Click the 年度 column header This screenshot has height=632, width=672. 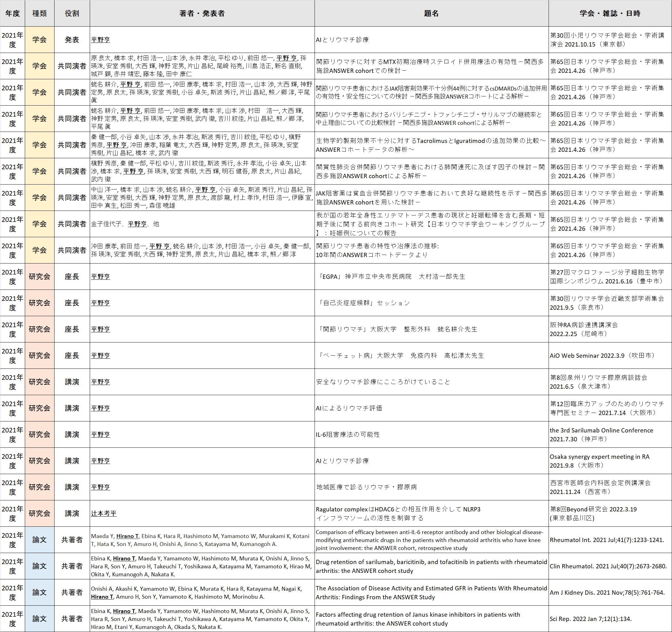(13, 13)
